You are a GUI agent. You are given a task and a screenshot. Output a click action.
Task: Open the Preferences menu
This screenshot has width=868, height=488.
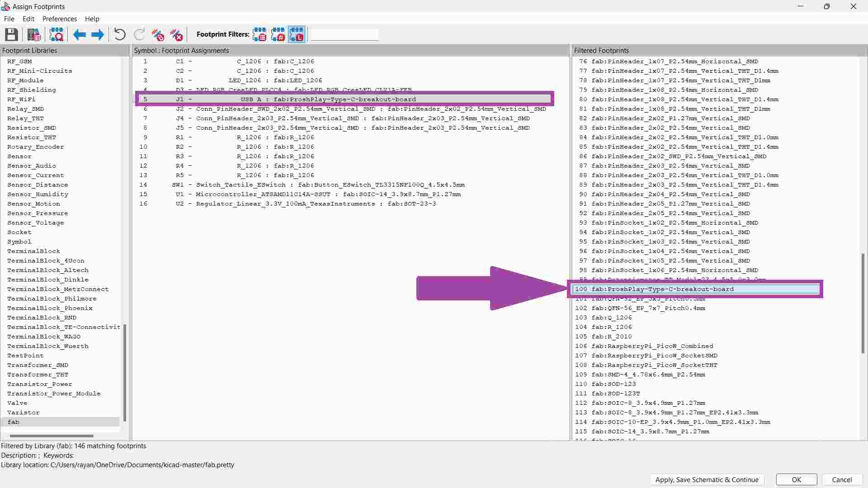(59, 19)
